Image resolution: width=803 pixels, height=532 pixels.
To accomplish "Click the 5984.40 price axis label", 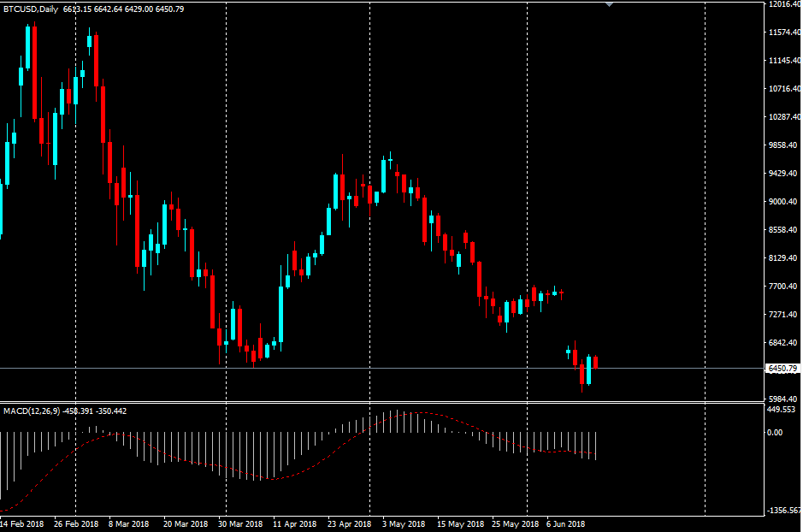I will coord(783,399).
